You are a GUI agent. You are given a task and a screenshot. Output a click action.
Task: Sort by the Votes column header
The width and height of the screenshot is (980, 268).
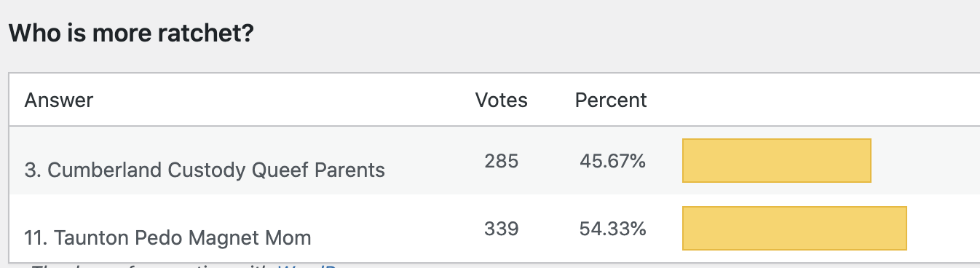point(501,100)
